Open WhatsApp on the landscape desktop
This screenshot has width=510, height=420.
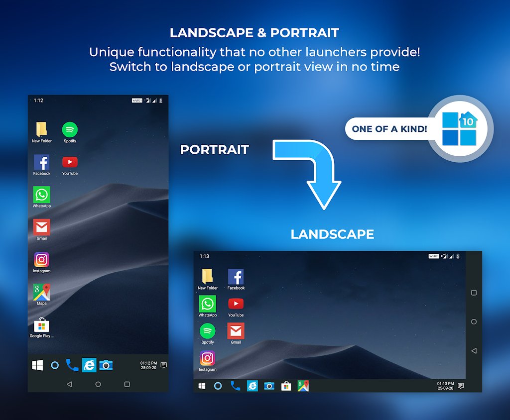(x=207, y=304)
